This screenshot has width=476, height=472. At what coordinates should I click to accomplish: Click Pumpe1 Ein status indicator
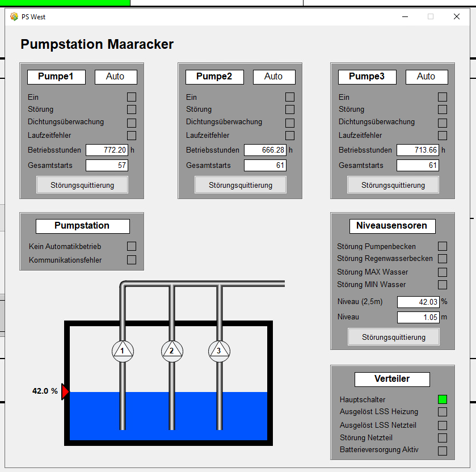click(x=132, y=97)
